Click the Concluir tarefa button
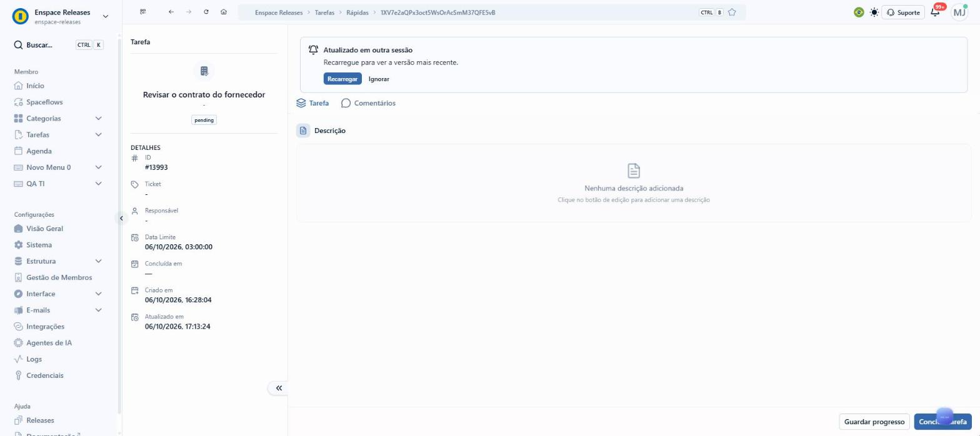The image size is (980, 436). 942,422
